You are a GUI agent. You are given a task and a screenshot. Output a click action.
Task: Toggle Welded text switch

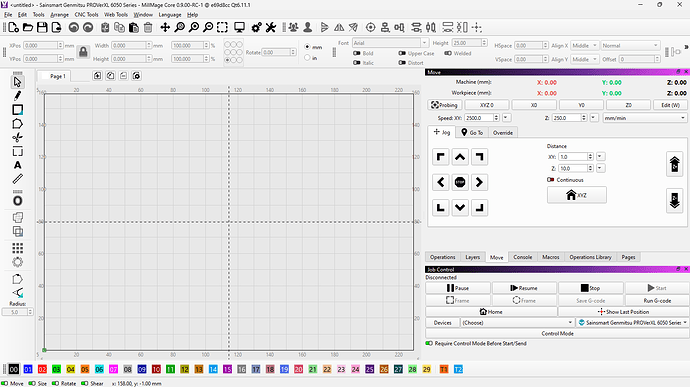[448, 53]
